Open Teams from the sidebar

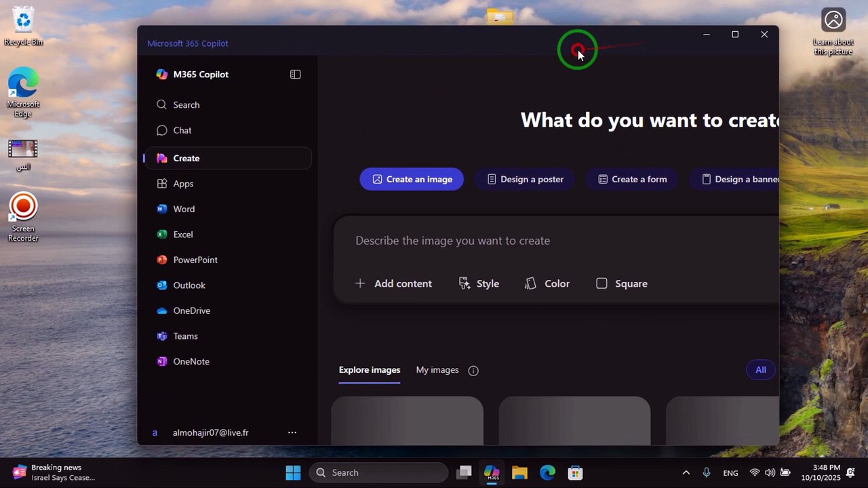pyautogui.click(x=227, y=336)
